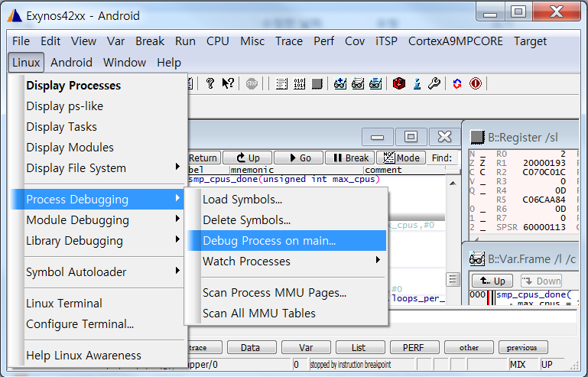Click the source list toolbar icon
The image size is (588, 377).
[x=281, y=83]
